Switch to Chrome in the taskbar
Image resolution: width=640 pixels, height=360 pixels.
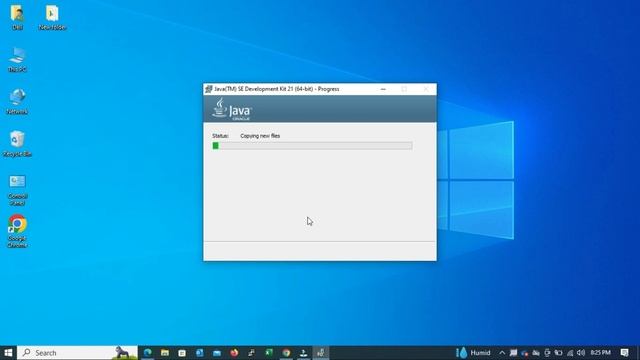(x=286, y=353)
